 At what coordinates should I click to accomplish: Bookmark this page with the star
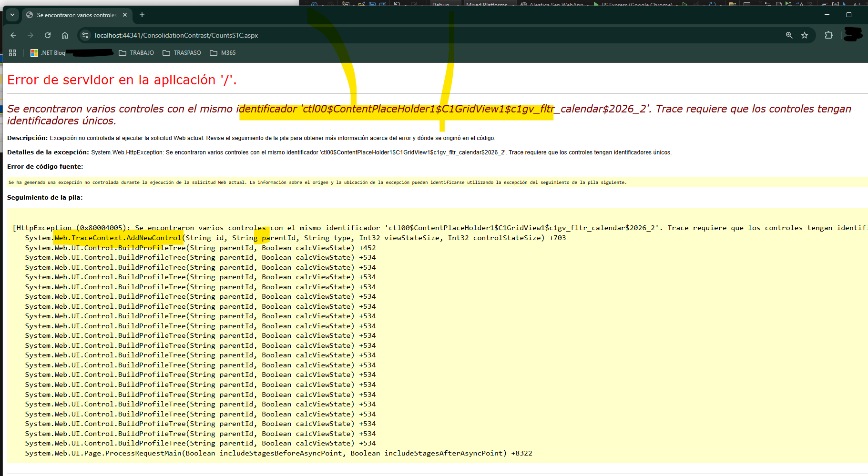click(x=805, y=35)
